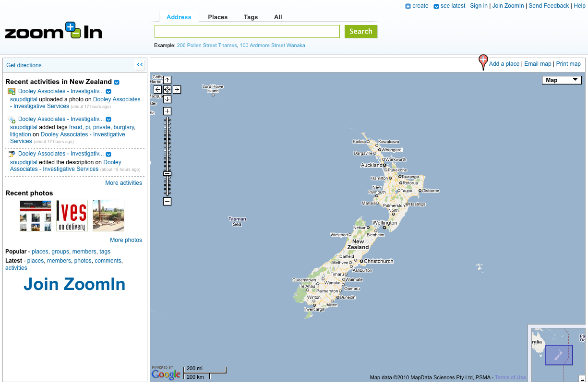Pan the map down with arrow button
Screen dimensions: 588x386
(167, 99)
